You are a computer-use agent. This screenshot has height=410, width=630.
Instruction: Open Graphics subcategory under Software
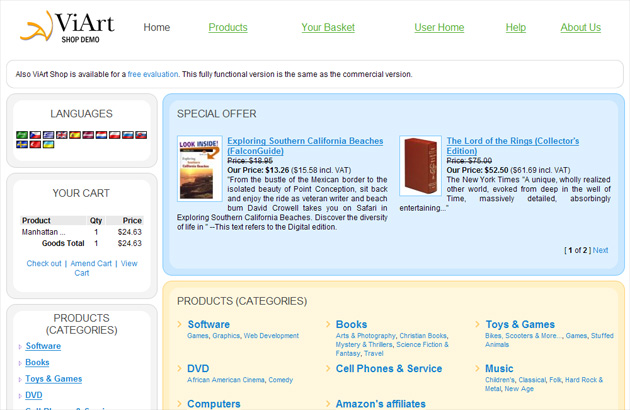(x=226, y=336)
